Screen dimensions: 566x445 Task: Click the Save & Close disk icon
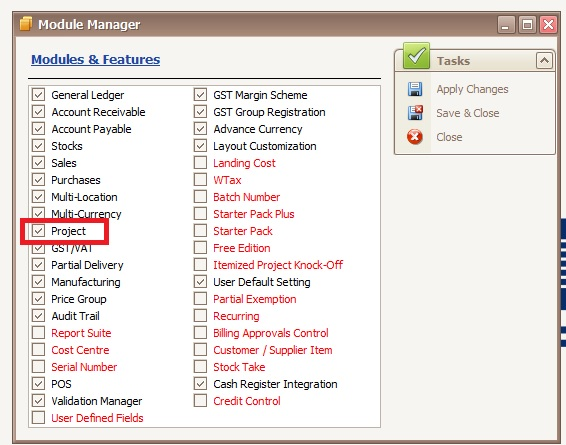coord(415,113)
